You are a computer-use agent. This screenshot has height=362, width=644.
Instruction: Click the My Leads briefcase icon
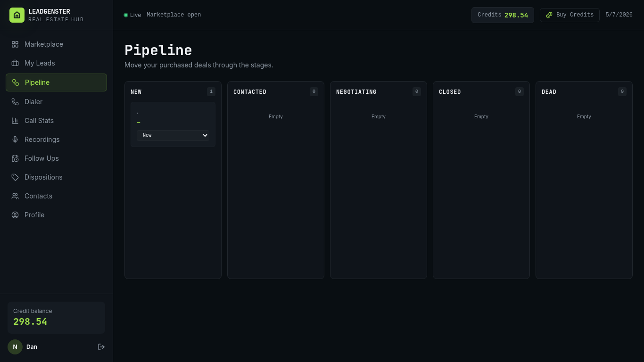[x=15, y=63]
